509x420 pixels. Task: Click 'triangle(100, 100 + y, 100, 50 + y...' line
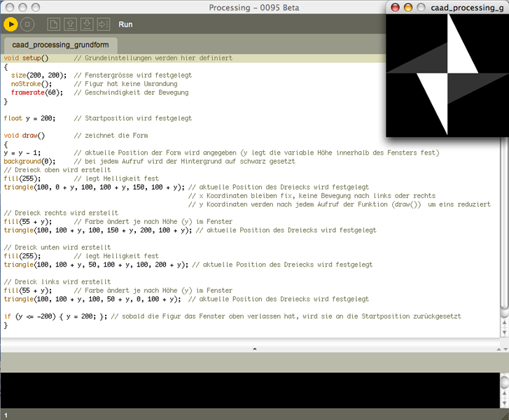[x=92, y=299]
